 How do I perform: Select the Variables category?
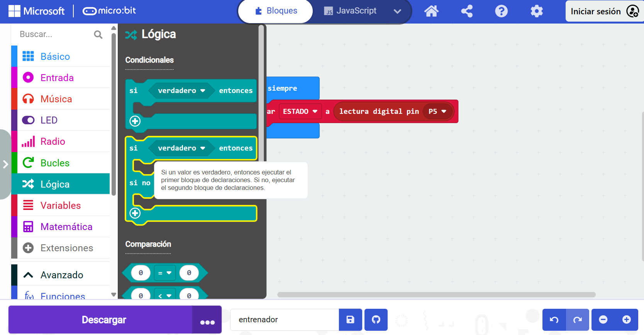point(61,205)
